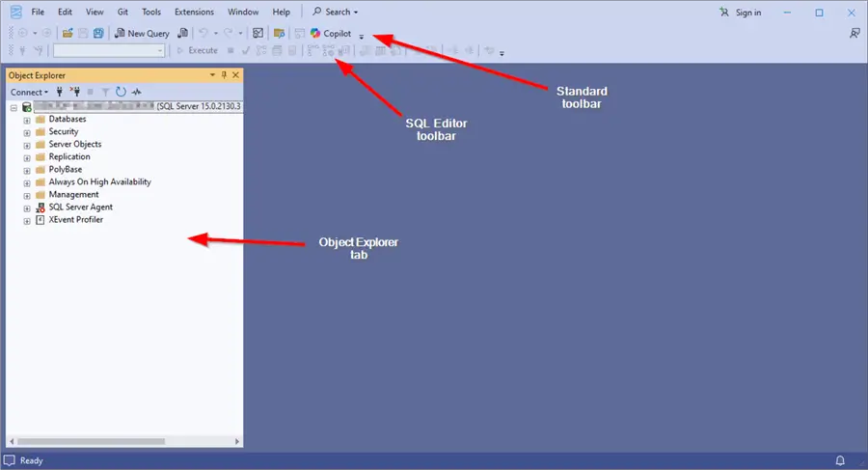Screen dimensions: 868x470
Task: Open the Tools menu
Action: click(x=151, y=12)
